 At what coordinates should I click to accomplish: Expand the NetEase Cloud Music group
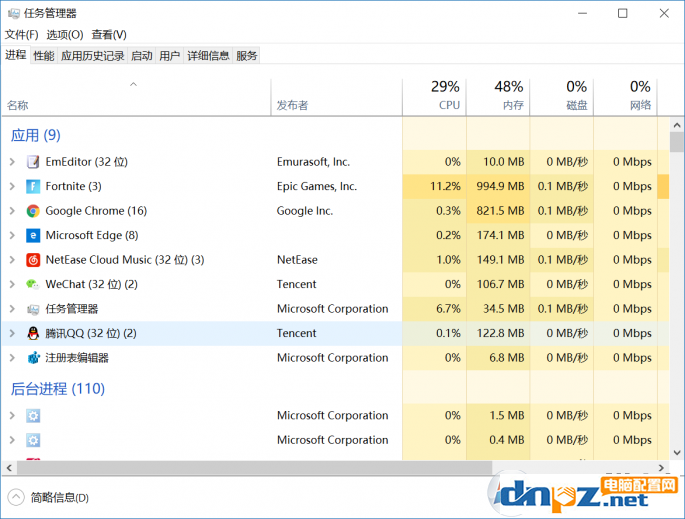pos(12,260)
